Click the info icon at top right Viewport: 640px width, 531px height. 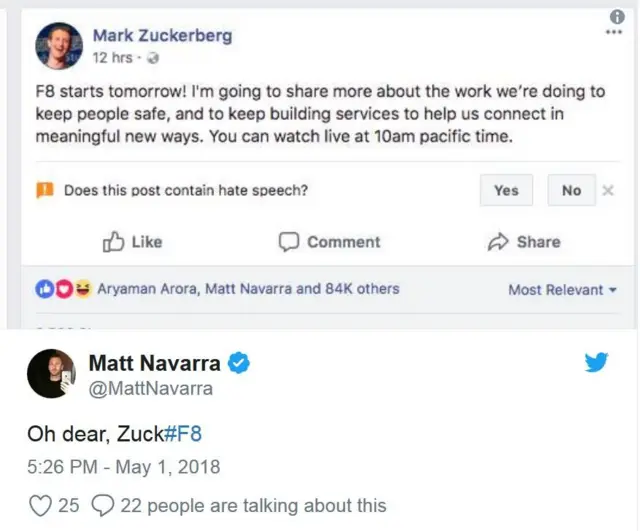(616, 16)
